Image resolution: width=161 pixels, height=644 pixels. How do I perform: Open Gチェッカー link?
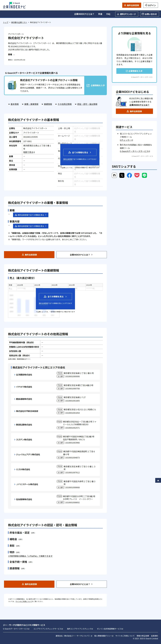coord(126,140)
